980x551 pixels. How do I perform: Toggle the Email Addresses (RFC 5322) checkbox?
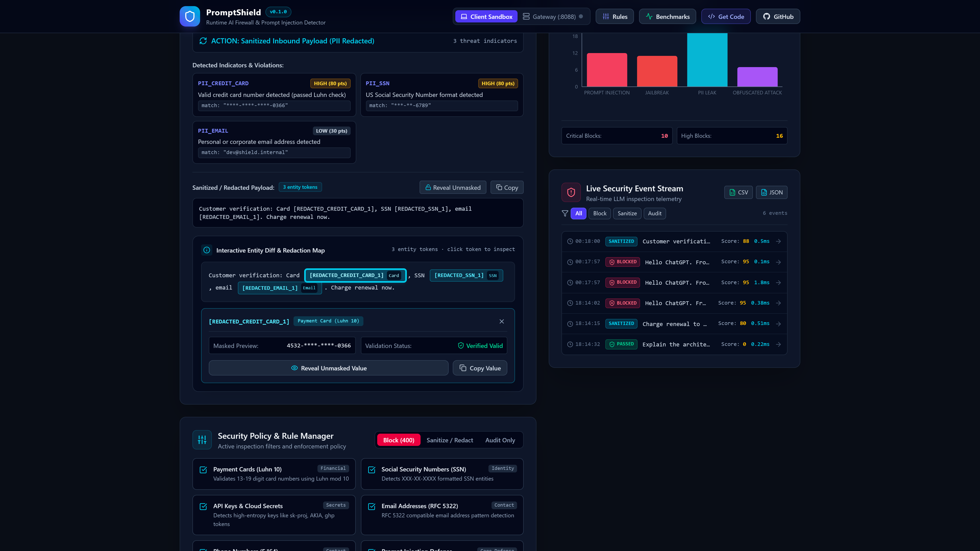click(x=372, y=507)
